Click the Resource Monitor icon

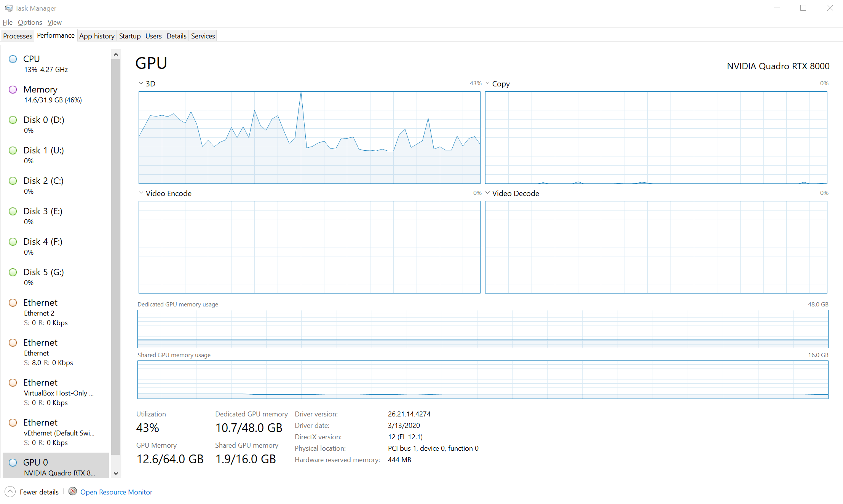point(72,492)
